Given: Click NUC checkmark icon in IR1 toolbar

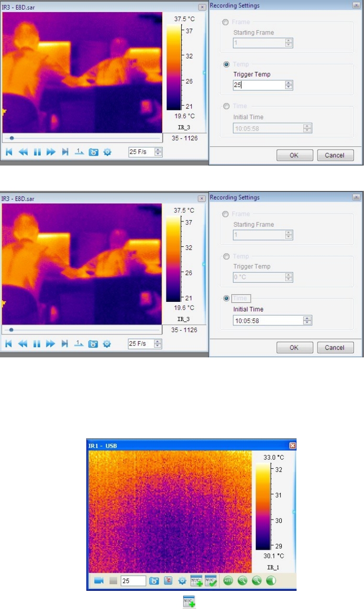Looking at the screenshot, I should click(211, 581).
